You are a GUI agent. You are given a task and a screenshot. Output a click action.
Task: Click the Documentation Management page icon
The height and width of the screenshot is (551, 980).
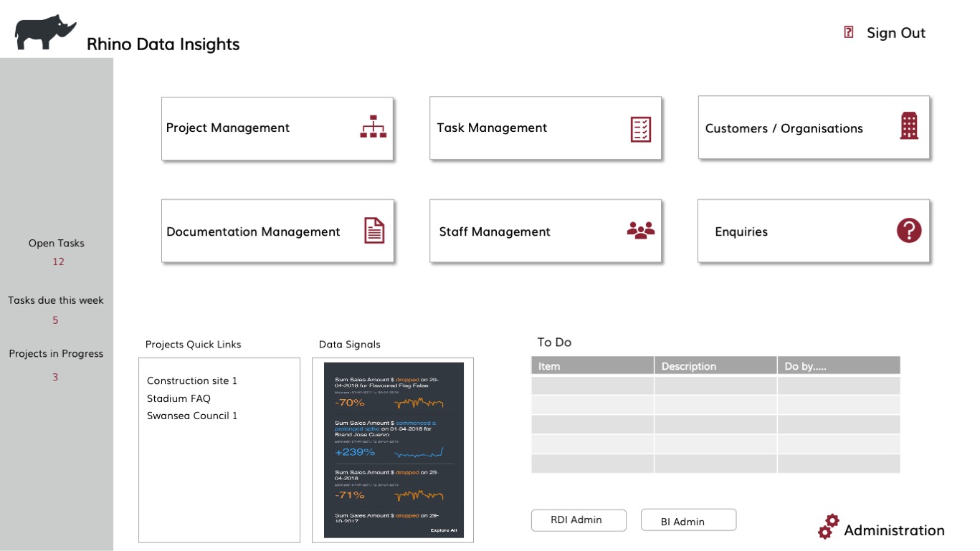coord(374,231)
